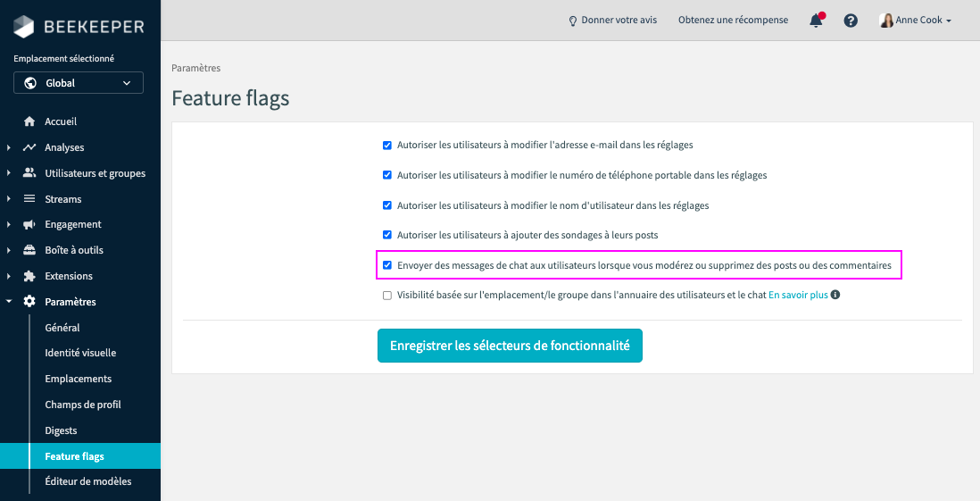Click the Boîte à outils toolbox icon
Viewport: 980px width, 501px height.
coord(29,250)
